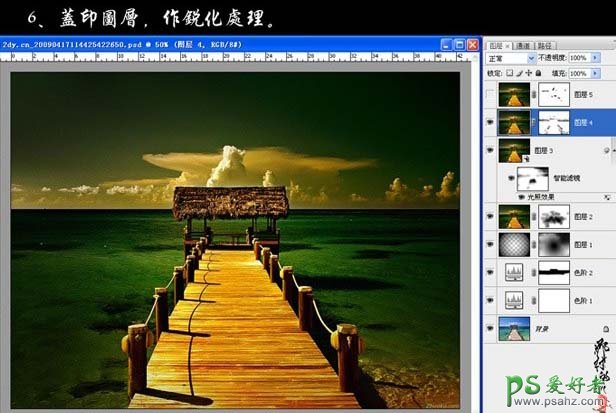The height and width of the screenshot is (413, 616).
Task: Click the lock image pixels brush icon
Action: (x=520, y=73)
